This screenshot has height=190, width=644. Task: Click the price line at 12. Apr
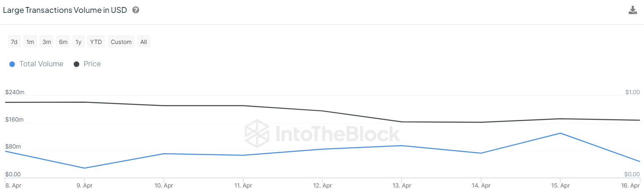(322, 111)
